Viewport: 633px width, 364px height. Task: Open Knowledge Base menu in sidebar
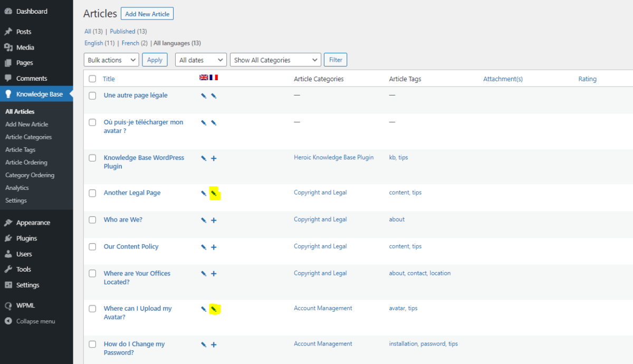tap(36, 94)
